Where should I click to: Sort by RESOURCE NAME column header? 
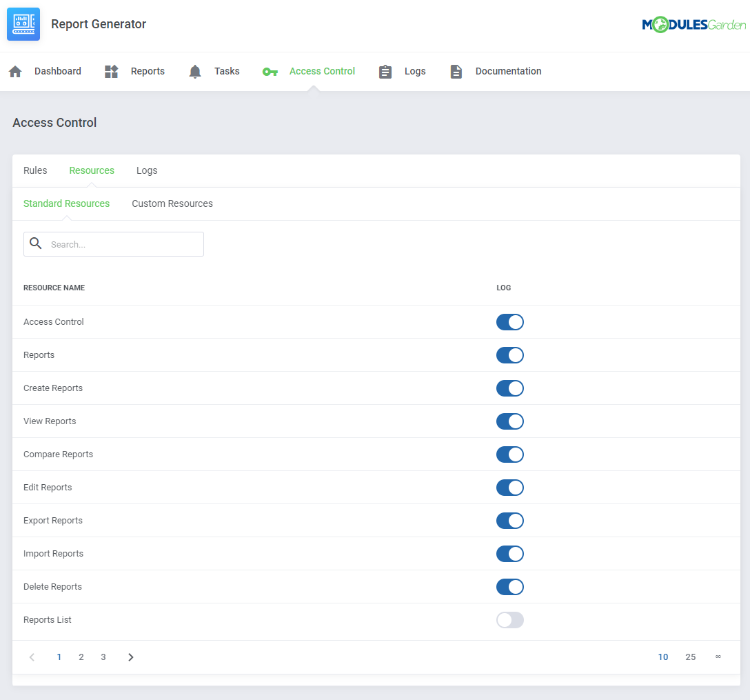point(54,288)
